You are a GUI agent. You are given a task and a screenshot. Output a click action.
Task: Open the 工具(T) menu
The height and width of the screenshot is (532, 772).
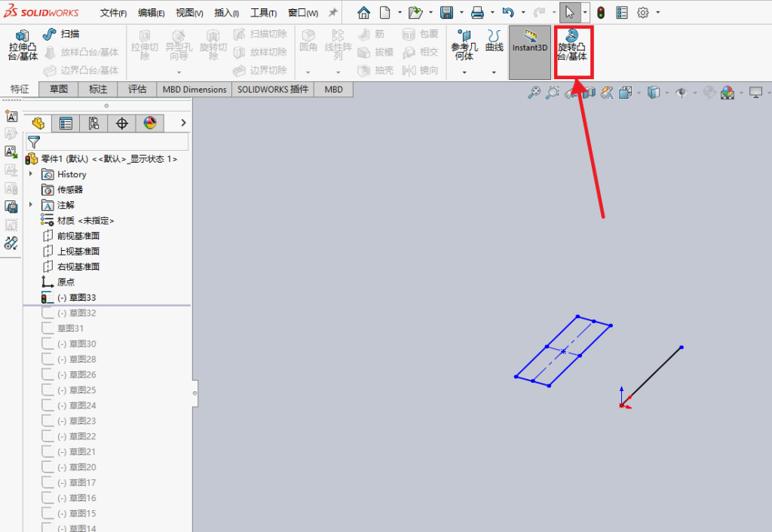(263, 13)
